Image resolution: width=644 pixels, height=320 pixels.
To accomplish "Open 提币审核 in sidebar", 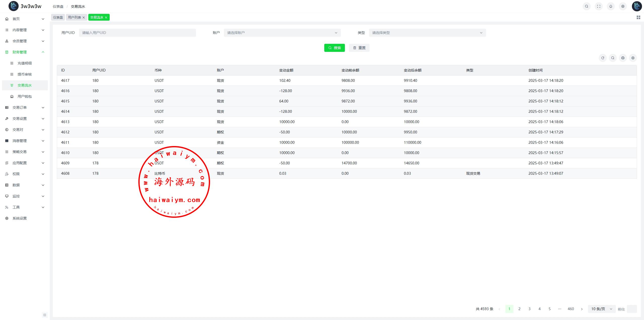I will coord(24,74).
